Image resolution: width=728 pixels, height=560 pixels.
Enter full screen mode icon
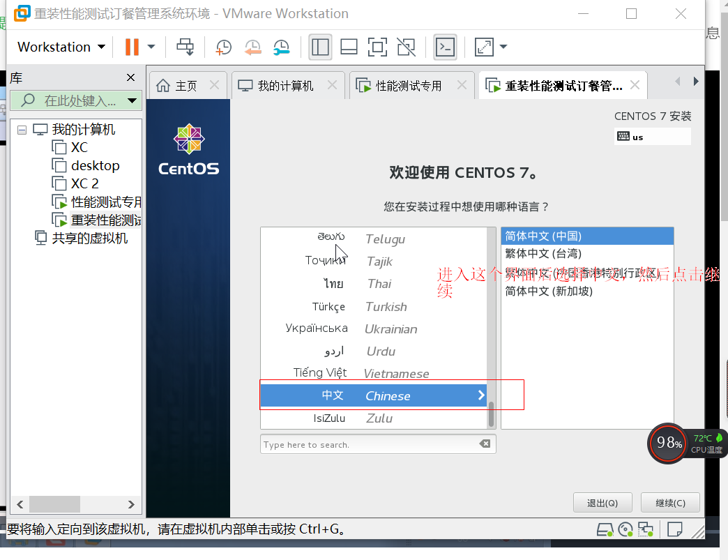(x=377, y=47)
